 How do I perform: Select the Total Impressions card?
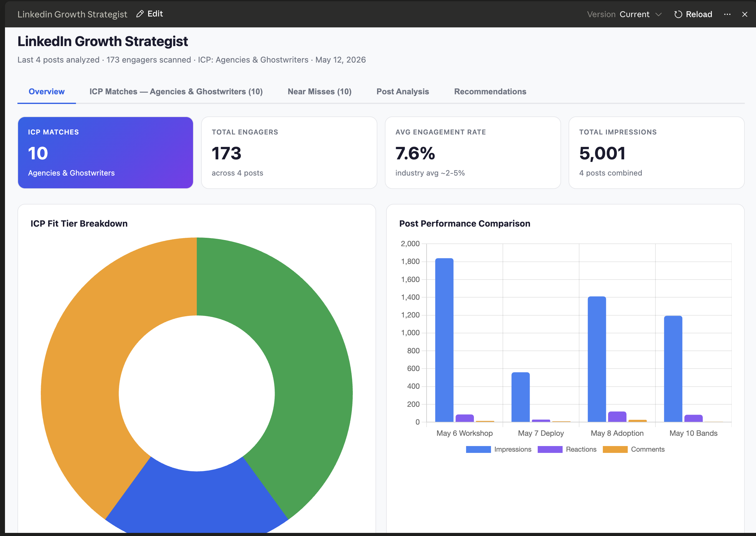click(656, 153)
